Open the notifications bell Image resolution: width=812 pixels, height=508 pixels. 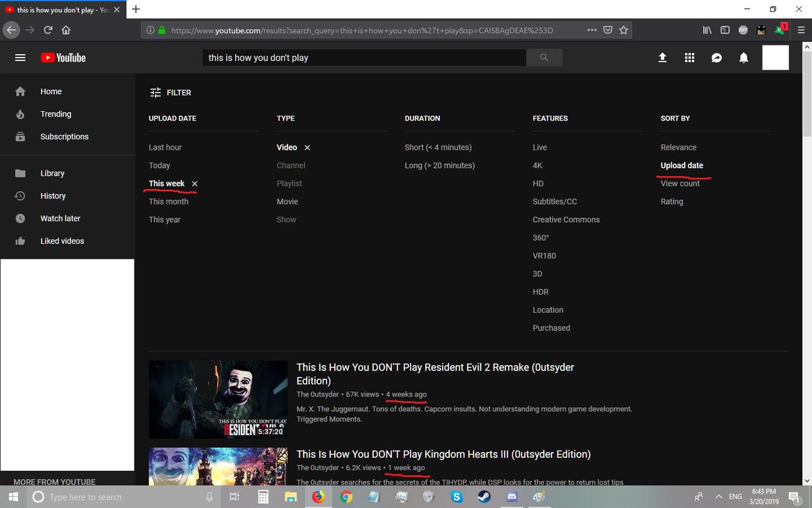pos(744,58)
